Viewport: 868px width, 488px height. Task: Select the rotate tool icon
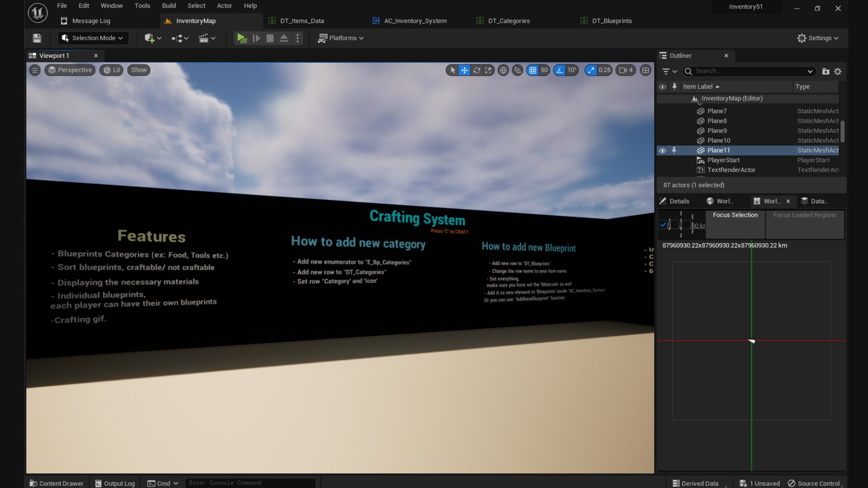(x=476, y=70)
